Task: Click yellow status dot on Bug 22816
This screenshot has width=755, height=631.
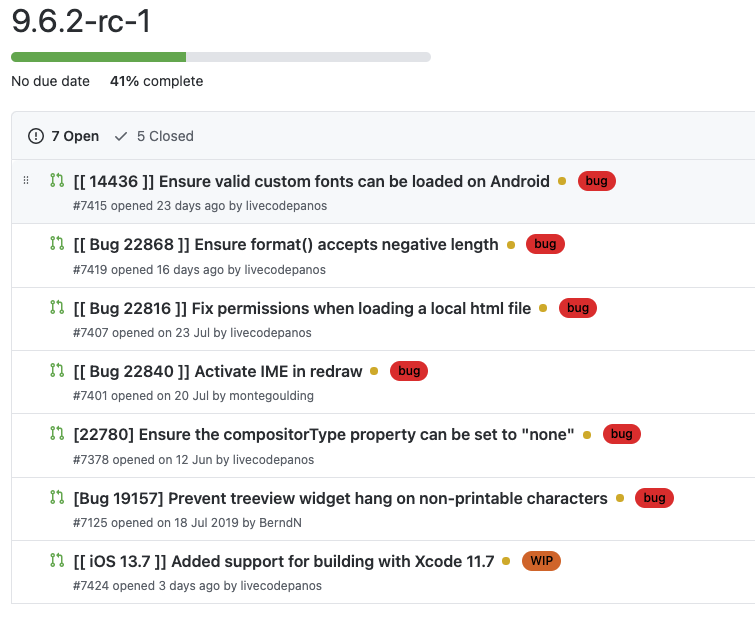Action: click(543, 308)
